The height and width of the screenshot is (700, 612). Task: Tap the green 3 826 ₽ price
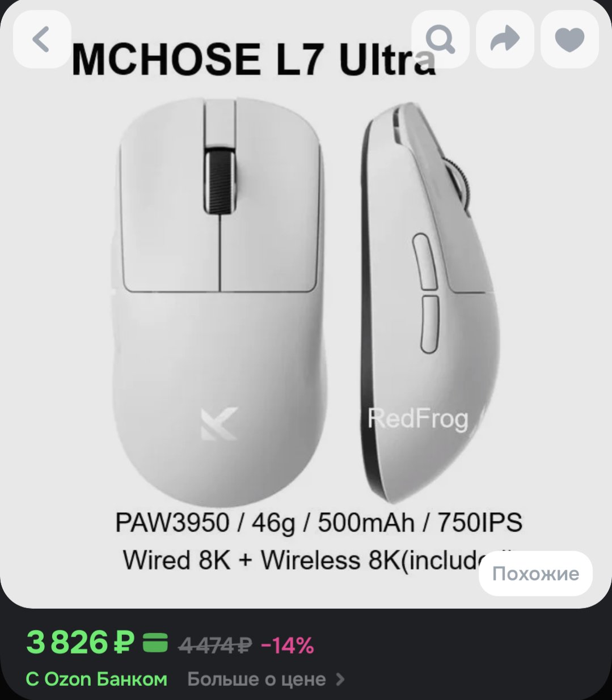(81, 643)
